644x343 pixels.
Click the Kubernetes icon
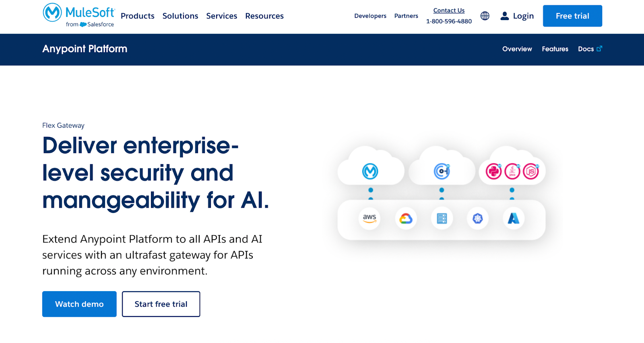pos(478,219)
